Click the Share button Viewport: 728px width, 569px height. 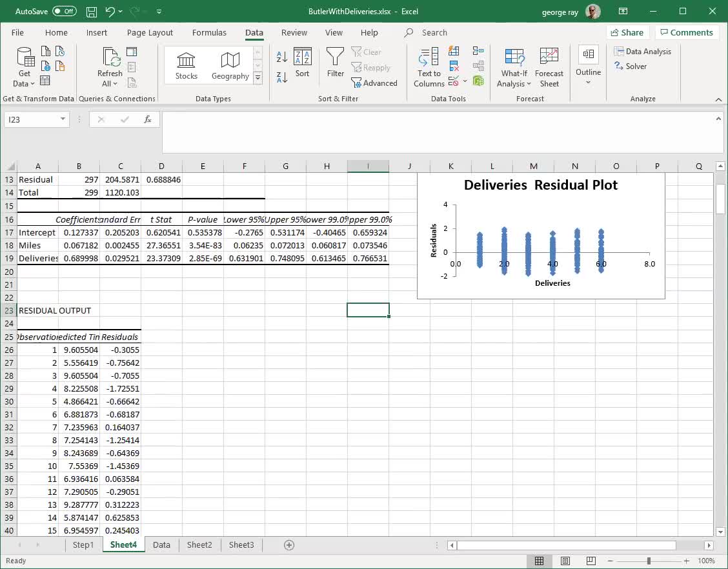click(626, 32)
